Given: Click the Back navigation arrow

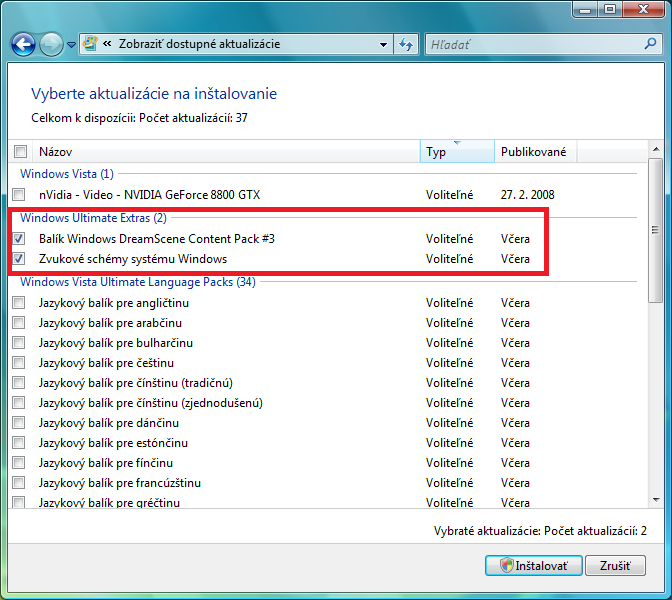Looking at the screenshot, I should point(23,44).
